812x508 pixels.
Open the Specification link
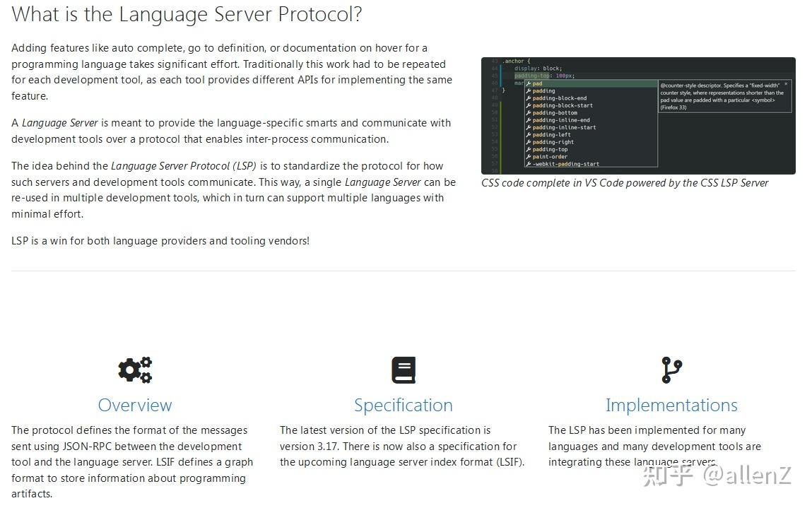pos(403,406)
